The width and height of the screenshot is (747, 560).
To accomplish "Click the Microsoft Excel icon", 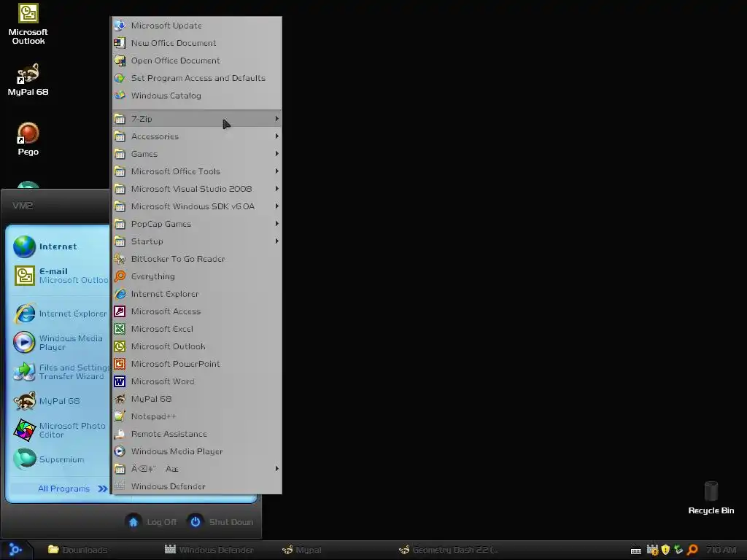I will [120, 329].
